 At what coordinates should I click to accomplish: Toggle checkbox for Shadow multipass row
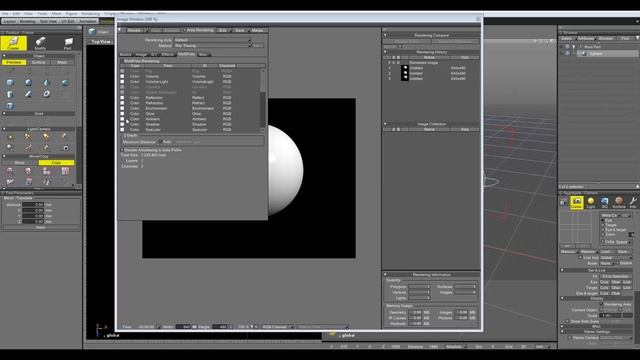tap(122, 124)
